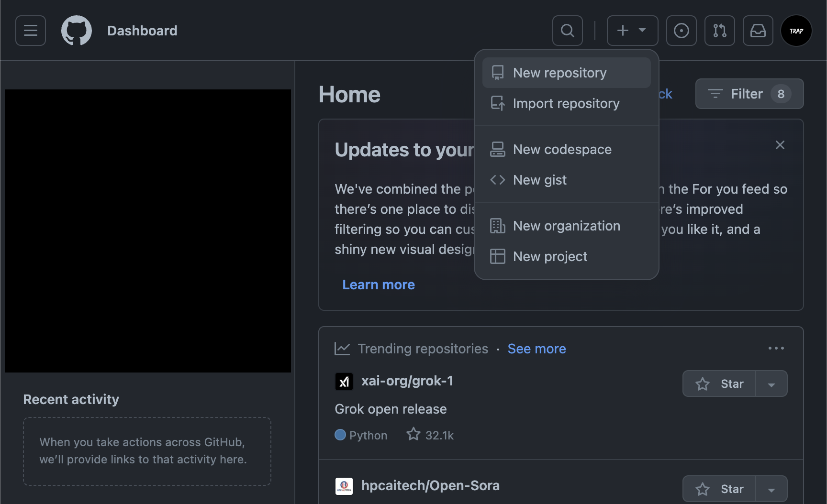The image size is (827, 504).
Task: Click the Trending repositories label
Action: click(423, 349)
